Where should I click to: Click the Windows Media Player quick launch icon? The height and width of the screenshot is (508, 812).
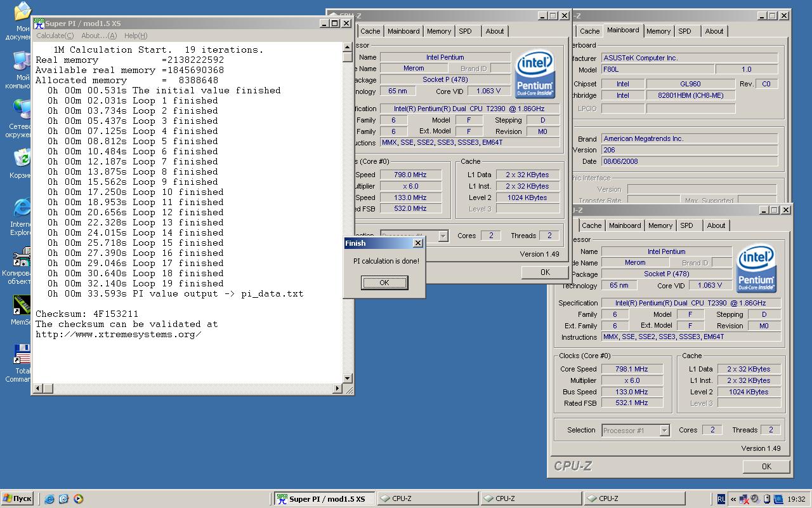click(x=78, y=499)
